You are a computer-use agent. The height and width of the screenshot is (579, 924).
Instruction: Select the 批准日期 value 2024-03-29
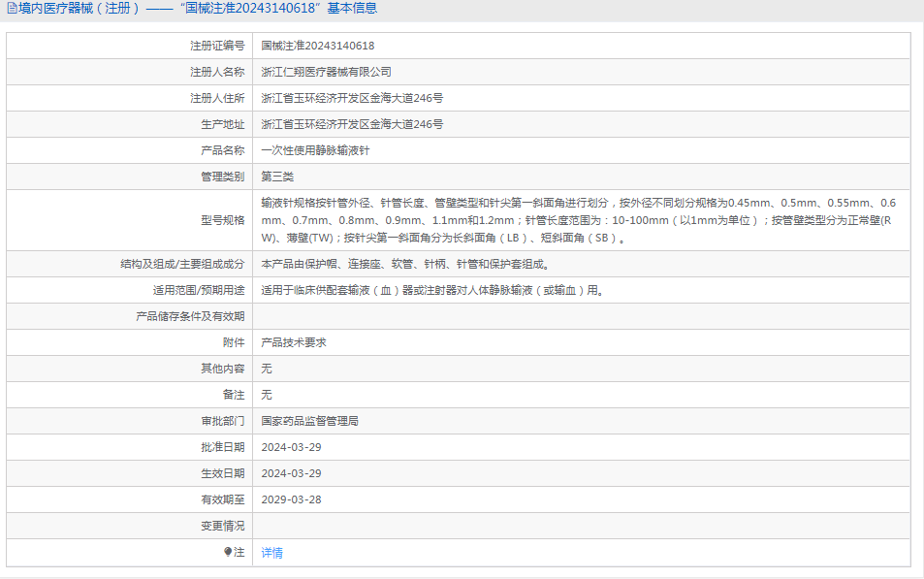pos(291,447)
